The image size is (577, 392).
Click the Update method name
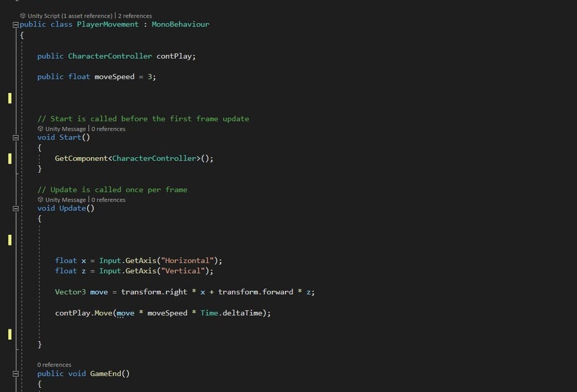[x=72, y=208]
